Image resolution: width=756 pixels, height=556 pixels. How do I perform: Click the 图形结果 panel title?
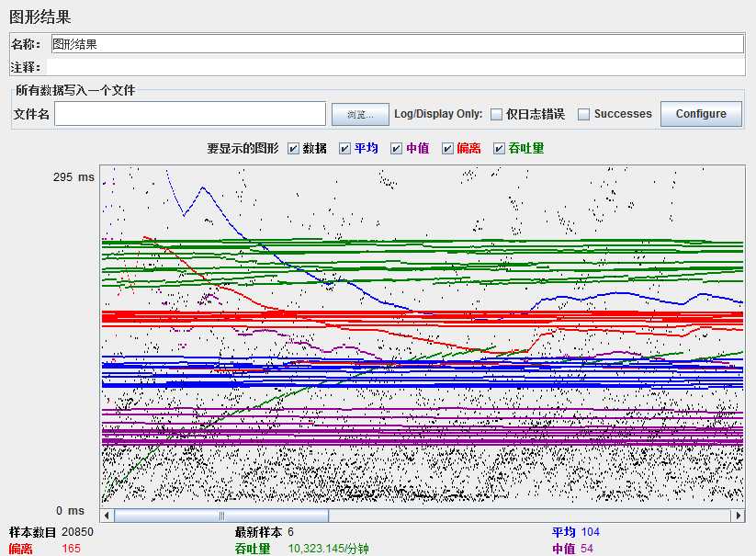[40, 17]
